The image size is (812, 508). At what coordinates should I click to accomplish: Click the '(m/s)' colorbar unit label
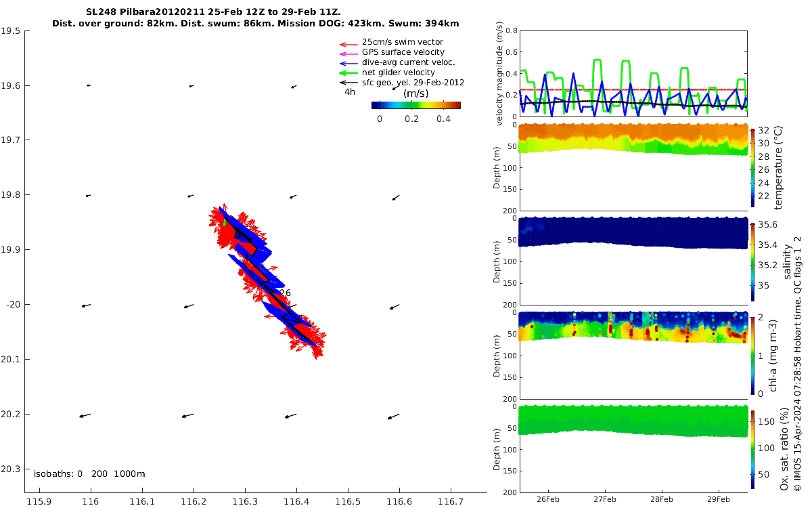(x=415, y=93)
